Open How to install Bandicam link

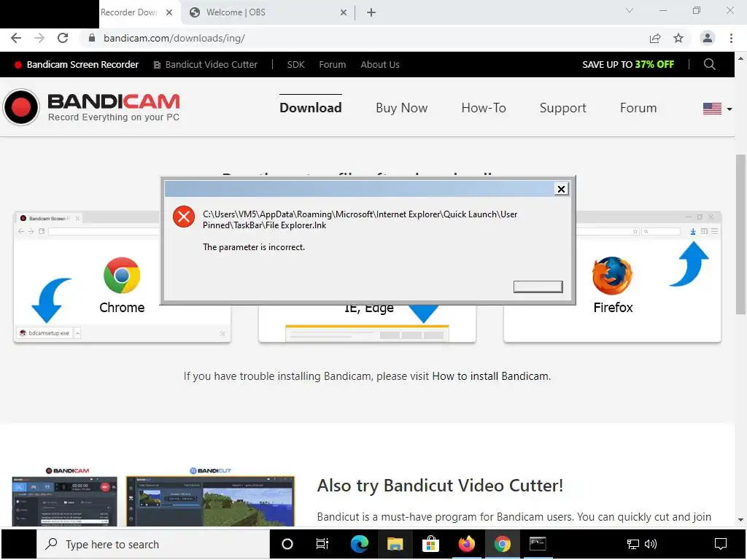click(491, 376)
